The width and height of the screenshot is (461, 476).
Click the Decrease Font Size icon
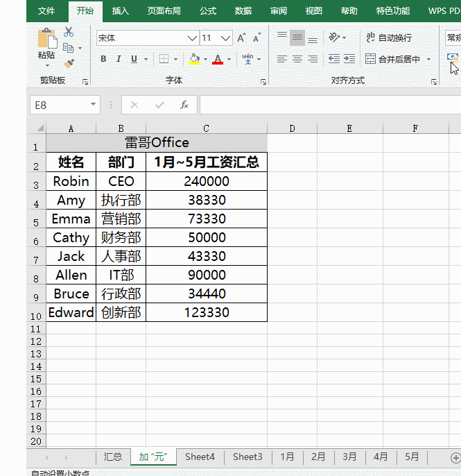point(257,38)
